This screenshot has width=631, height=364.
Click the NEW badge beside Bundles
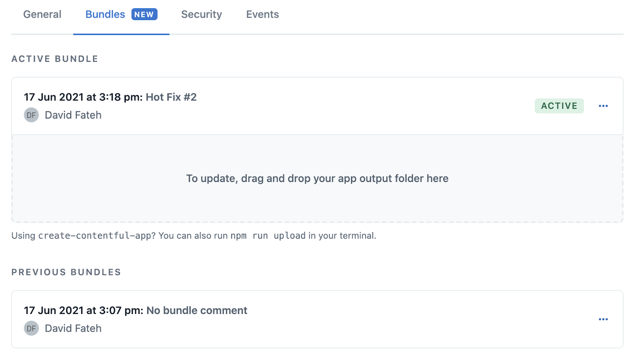(x=144, y=15)
